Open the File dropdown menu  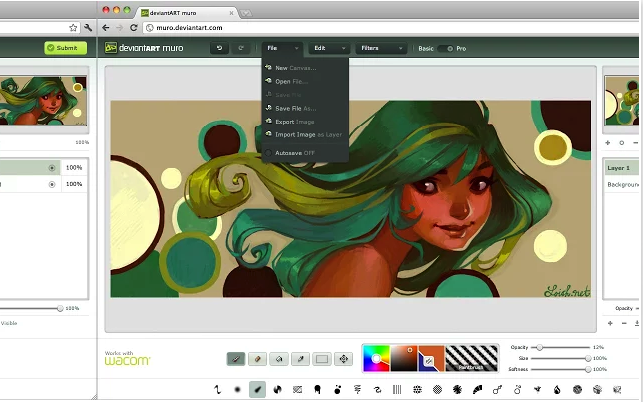coord(283,48)
